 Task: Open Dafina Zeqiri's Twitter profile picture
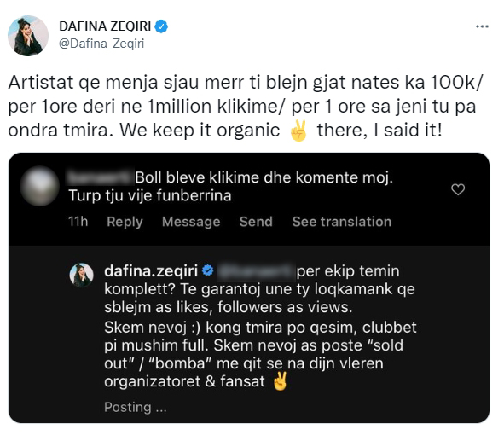point(28,36)
